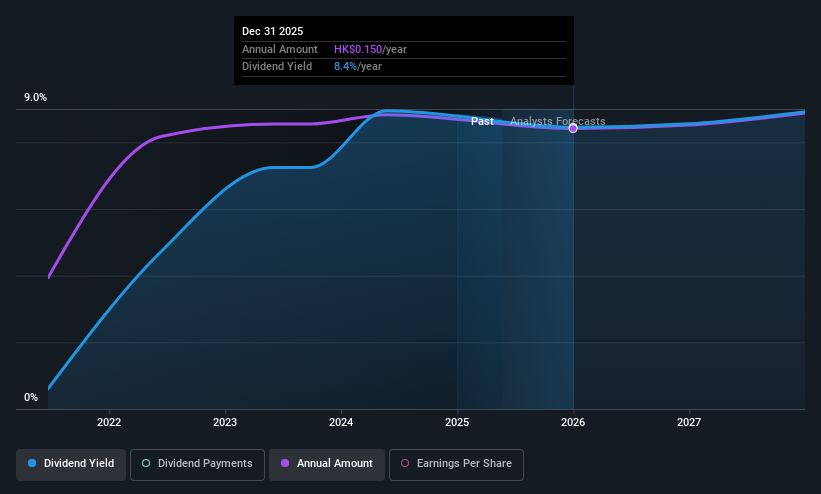821x494 pixels.
Task: Click the Annual Amount tooltip row label
Action: click(x=280, y=49)
